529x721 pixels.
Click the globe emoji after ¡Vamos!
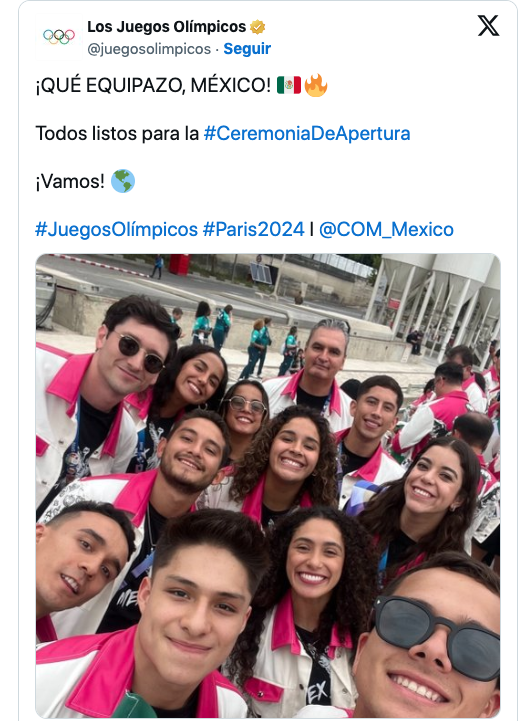(x=123, y=181)
